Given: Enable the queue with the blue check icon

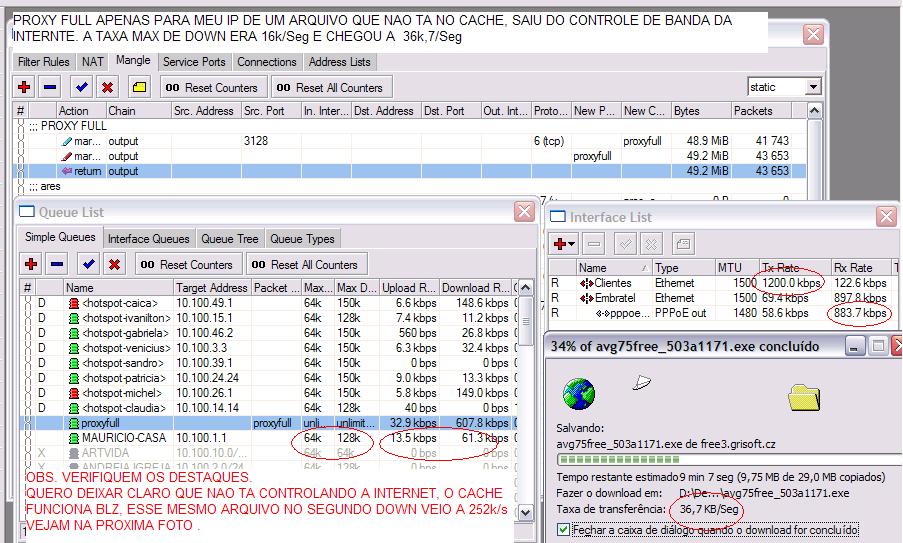Looking at the screenshot, I should coord(88,264).
